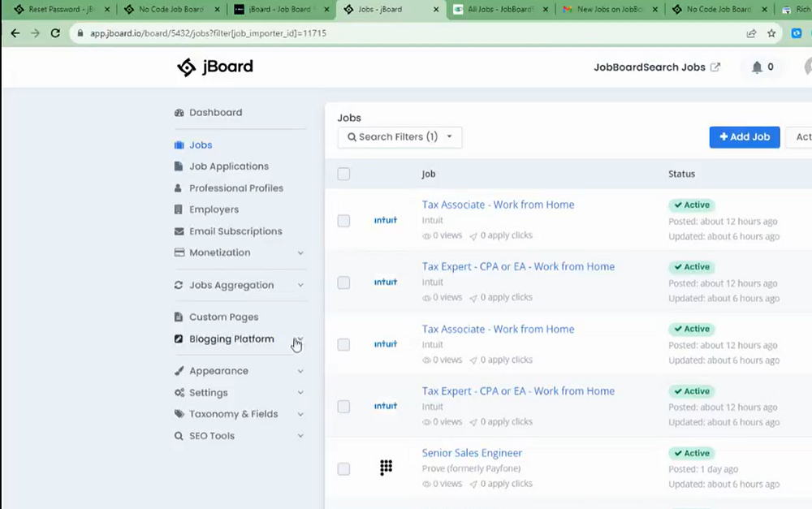Click the Job column header

pyautogui.click(x=428, y=174)
